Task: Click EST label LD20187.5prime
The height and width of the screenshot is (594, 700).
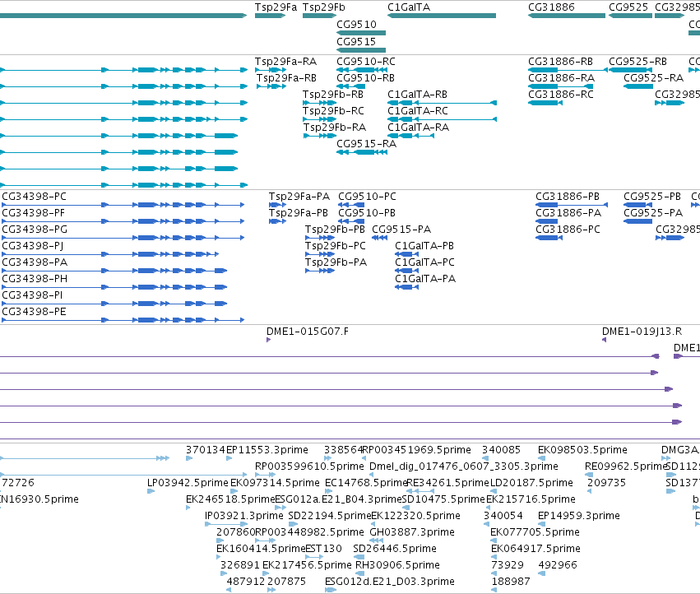Action: [x=531, y=483]
